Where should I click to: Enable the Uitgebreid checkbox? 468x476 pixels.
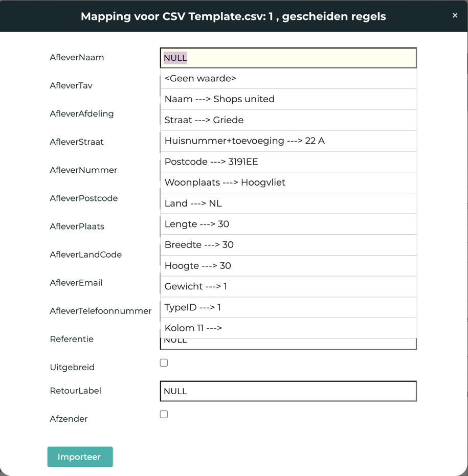tap(164, 362)
